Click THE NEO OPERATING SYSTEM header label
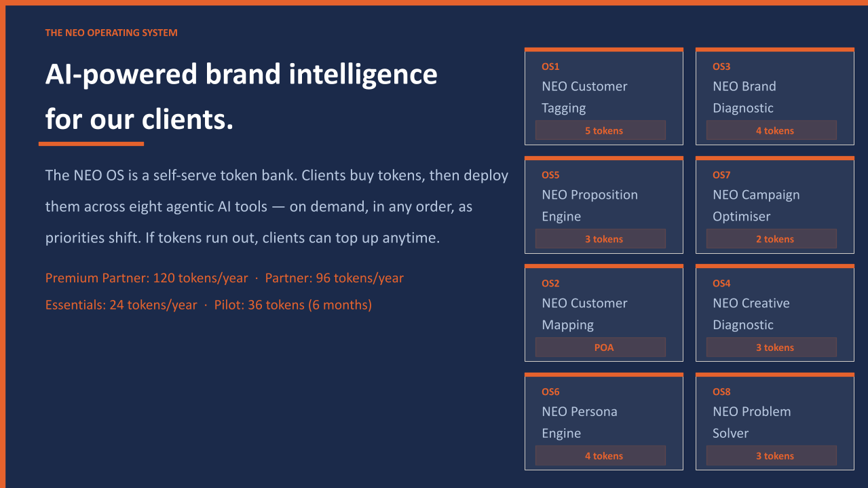Screen dimensions: 868x488 pos(111,33)
